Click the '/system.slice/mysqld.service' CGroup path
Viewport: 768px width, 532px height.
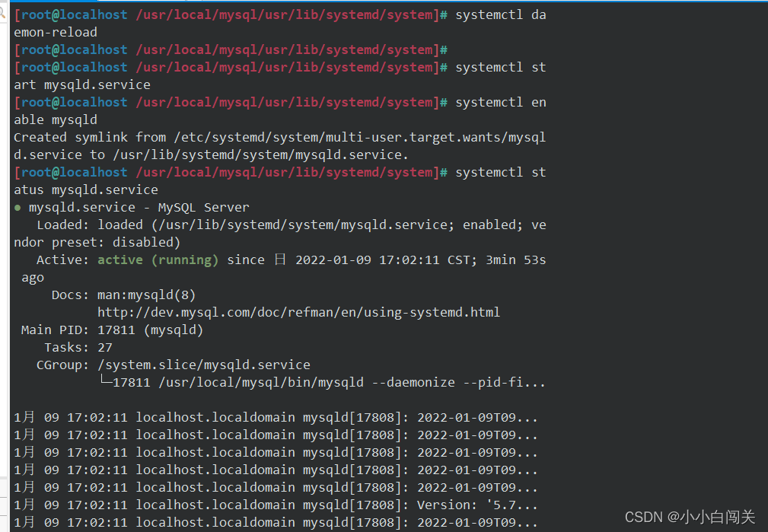click(204, 365)
